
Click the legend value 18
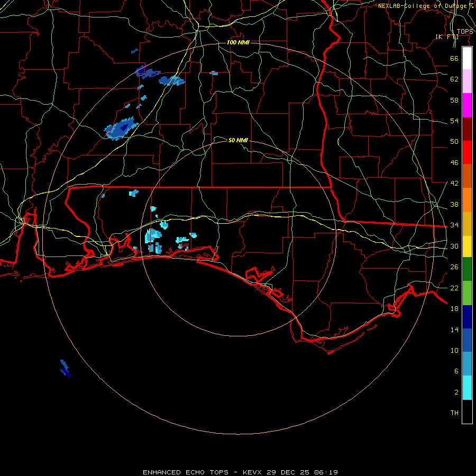(454, 309)
